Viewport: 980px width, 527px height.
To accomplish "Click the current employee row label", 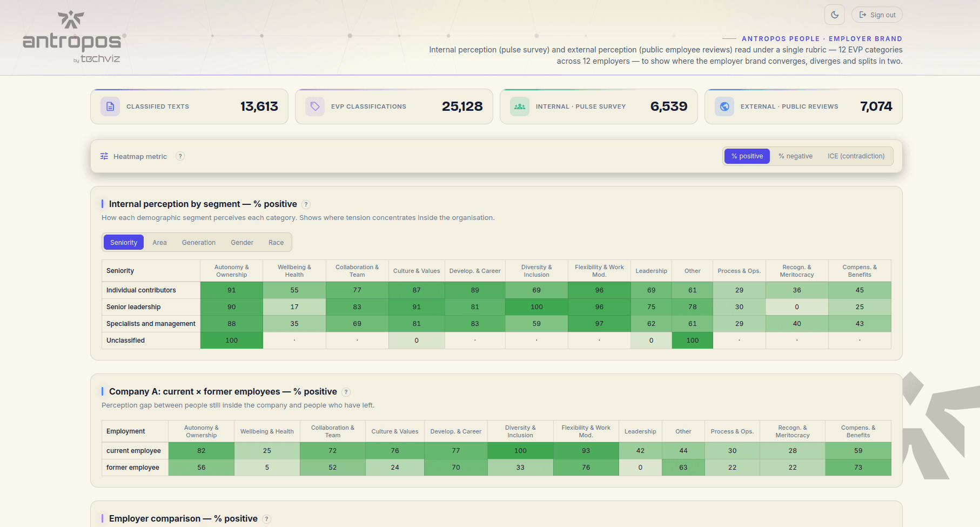I will pos(133,451).
